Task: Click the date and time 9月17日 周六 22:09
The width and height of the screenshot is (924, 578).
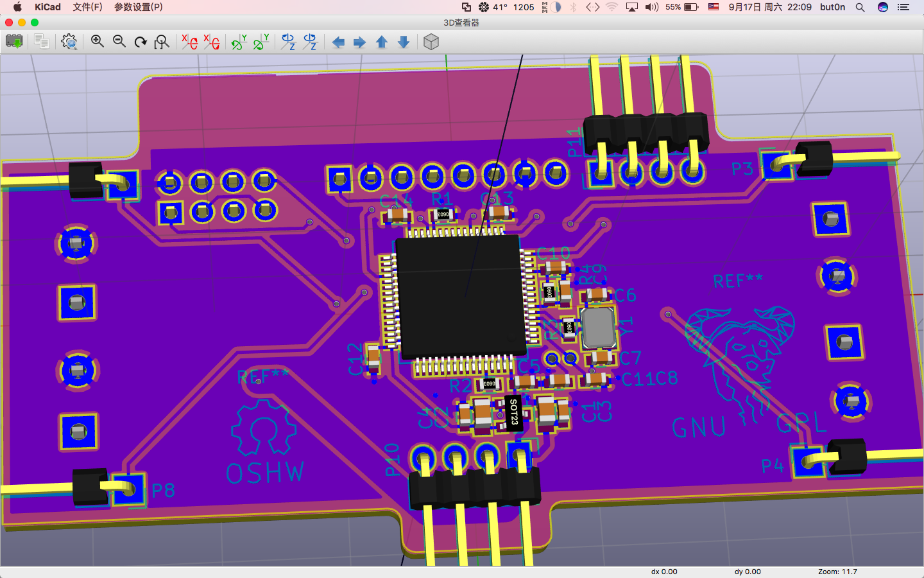Action: coord(770,7)
